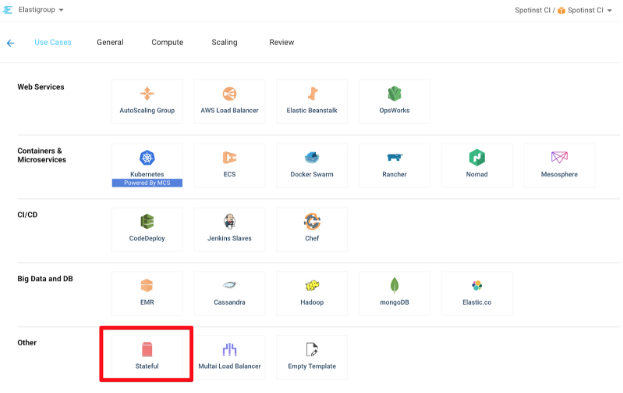The height and width of the screenshot is (393, 623).
Task: Open the General tab
Action: point(110,42)
